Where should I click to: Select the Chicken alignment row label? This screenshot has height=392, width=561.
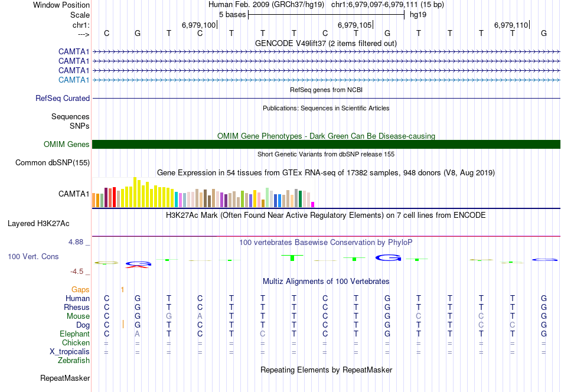coord(76,342)
